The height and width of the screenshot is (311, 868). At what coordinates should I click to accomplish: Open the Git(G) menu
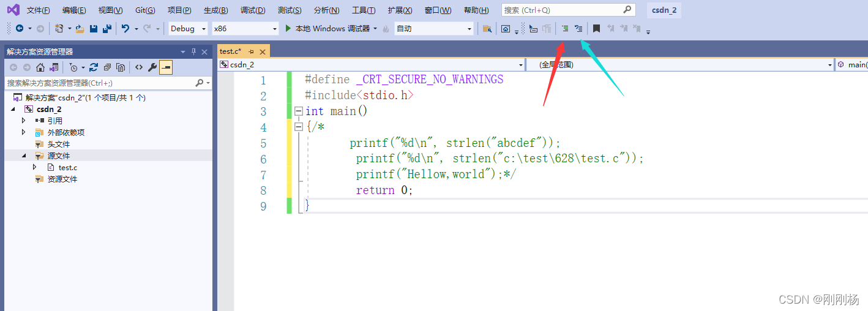[145, 10]
